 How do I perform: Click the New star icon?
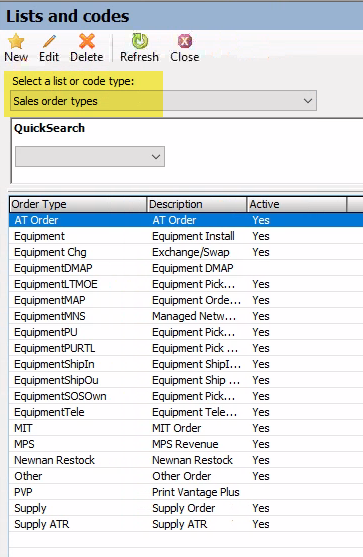point(16,41)
